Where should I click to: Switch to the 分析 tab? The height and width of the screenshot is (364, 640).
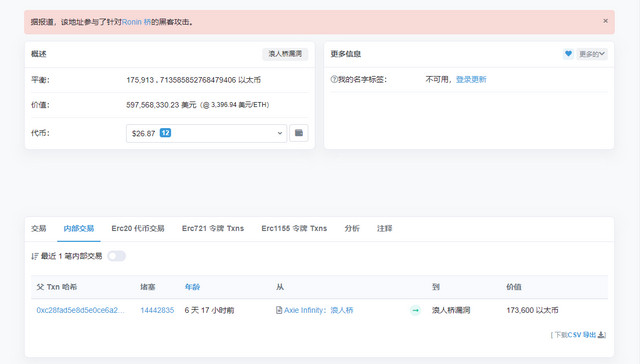[x=352, y=229]
